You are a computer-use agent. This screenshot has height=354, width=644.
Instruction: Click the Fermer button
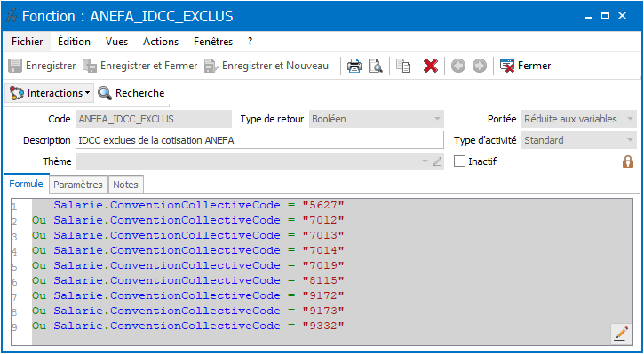point(525,66)
